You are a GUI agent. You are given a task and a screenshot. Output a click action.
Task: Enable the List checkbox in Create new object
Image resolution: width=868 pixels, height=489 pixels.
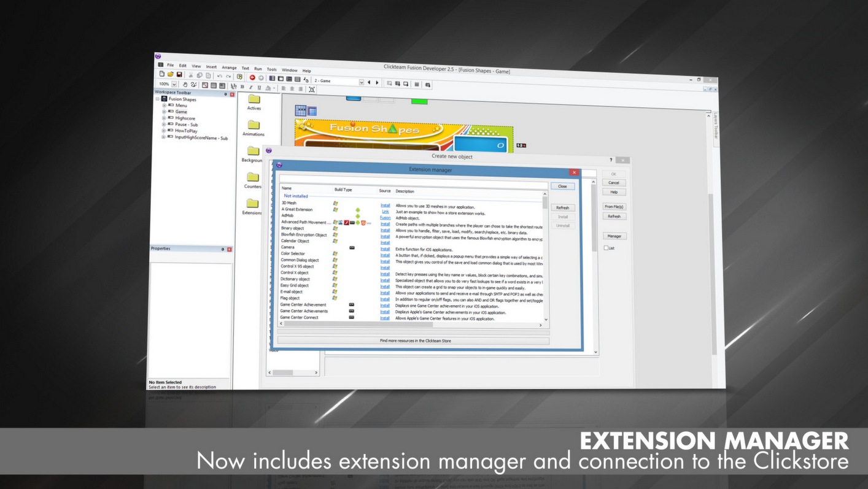coord(606,248)
